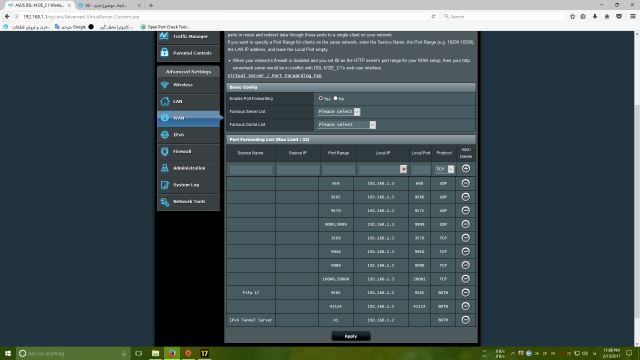The width and height of the screenshot is (640, 360).
Task: Delete the rule with port range 9000,9999
Action: click(466, 224)
